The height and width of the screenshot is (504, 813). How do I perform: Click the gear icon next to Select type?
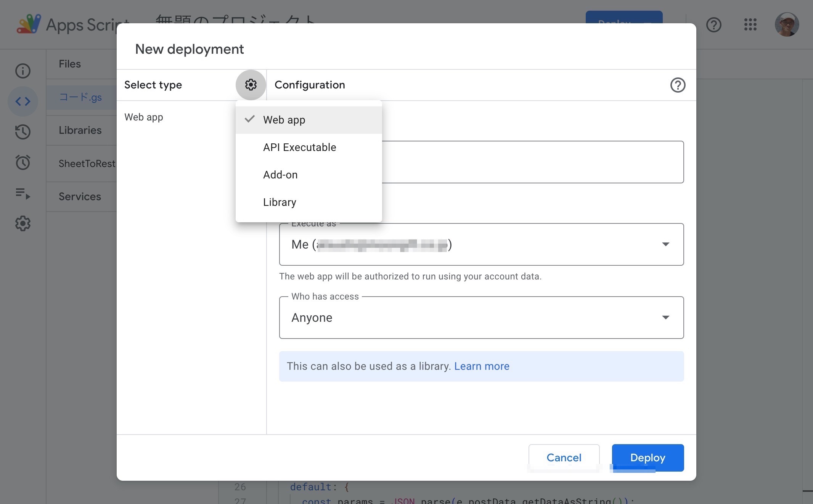[251, 85]
